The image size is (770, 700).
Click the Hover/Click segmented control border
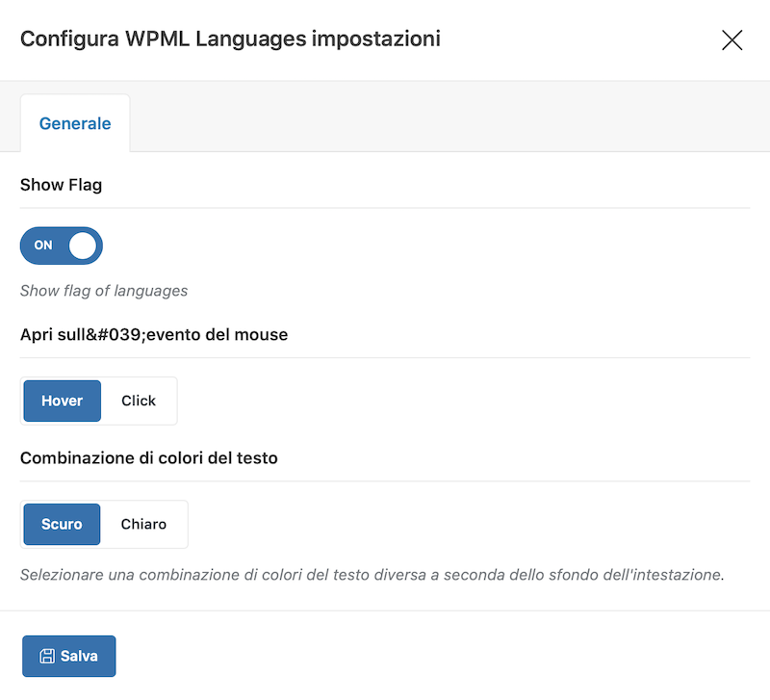99,377
